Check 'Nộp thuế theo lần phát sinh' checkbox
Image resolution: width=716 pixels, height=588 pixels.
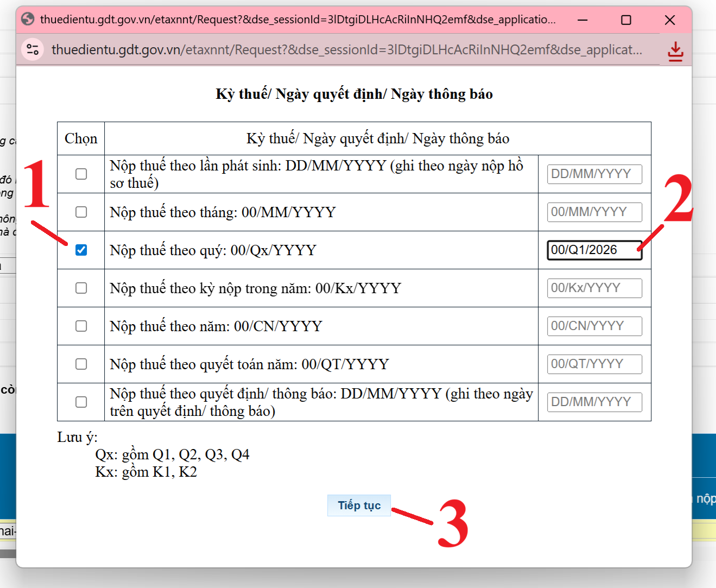coord(81,174)
